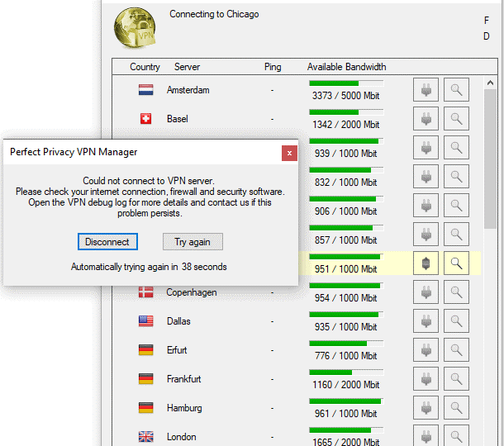This screenshot has width=504, height=446.
Task: Select the Basel server name
Action: (x=178, y=119)
